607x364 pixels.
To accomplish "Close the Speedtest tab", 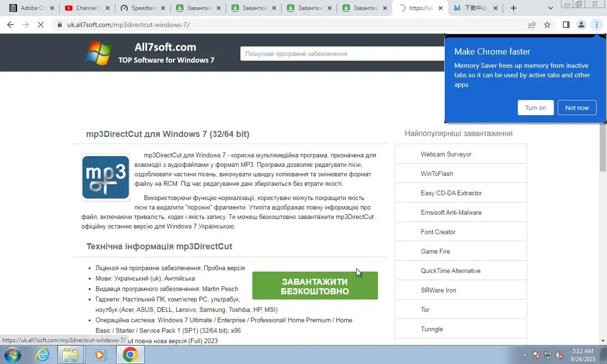I will click(164, 8).
